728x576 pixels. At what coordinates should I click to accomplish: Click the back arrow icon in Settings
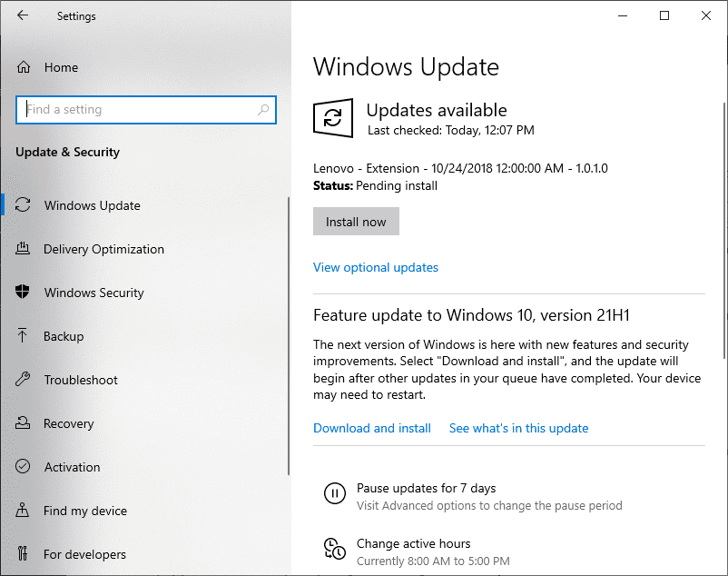[23, 15]
